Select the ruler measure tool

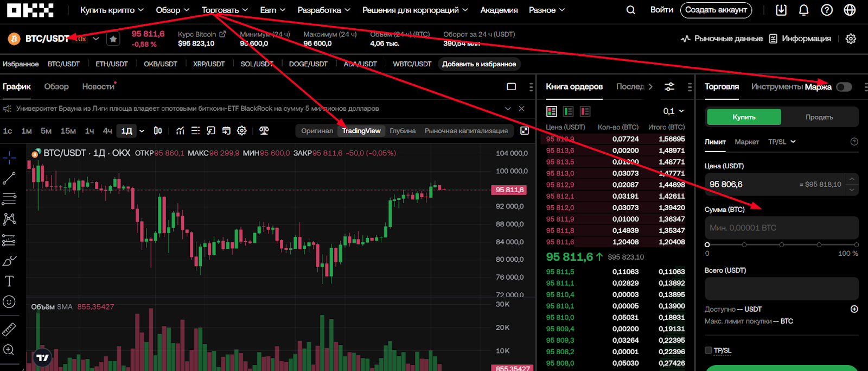coord(9,329)
